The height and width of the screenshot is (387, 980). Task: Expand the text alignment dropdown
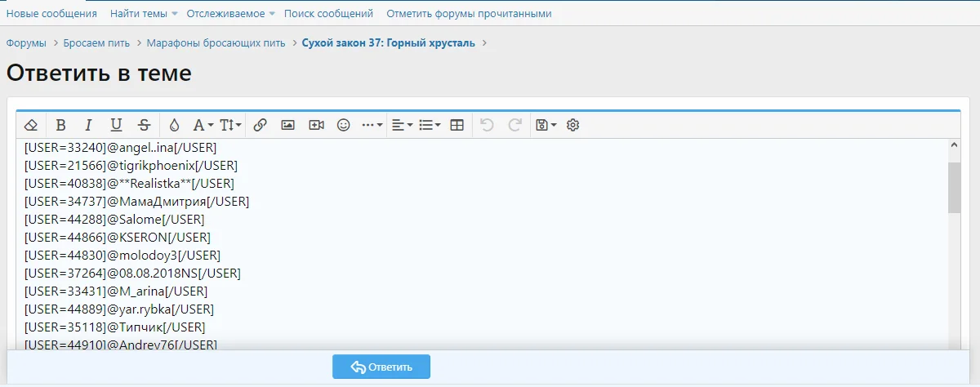coord(402,125)
